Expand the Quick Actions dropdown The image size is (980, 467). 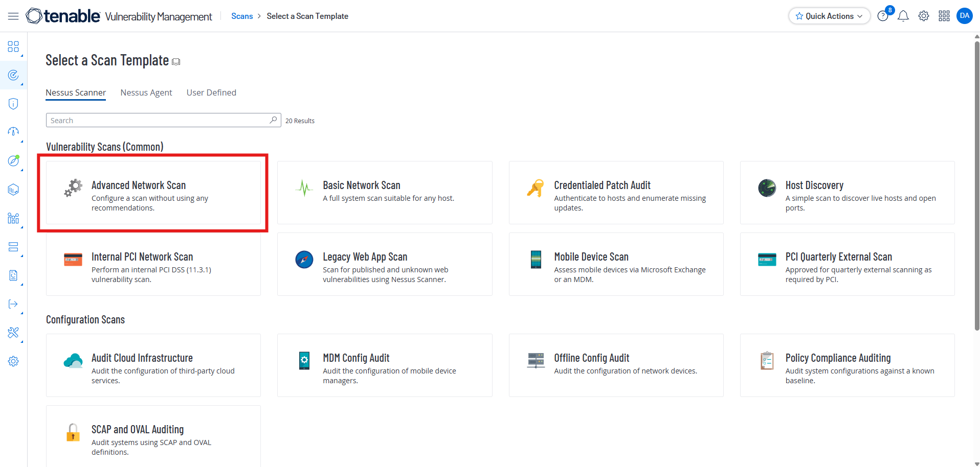[829, 16]
